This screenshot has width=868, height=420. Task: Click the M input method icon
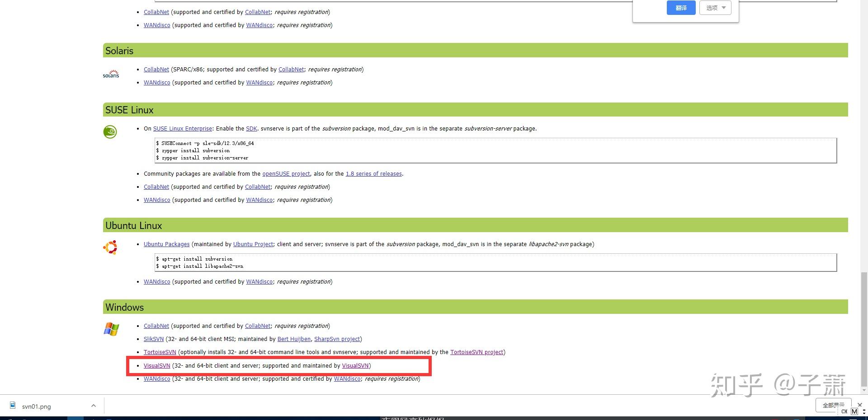point(854,411)
